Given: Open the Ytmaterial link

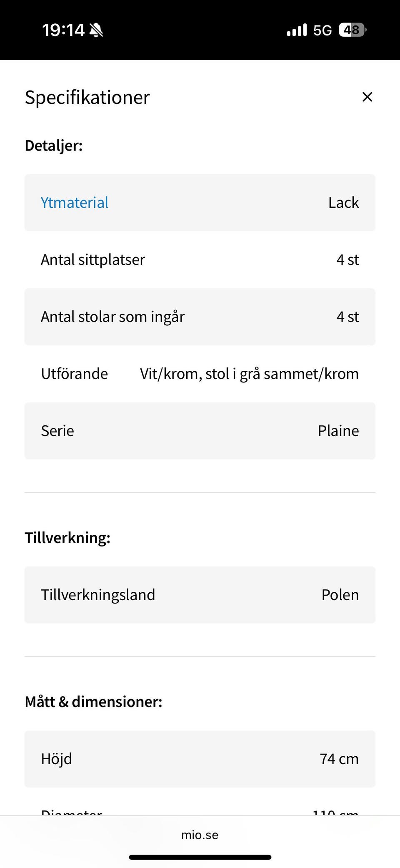Looking at the screenshot, I should (75, 203).
